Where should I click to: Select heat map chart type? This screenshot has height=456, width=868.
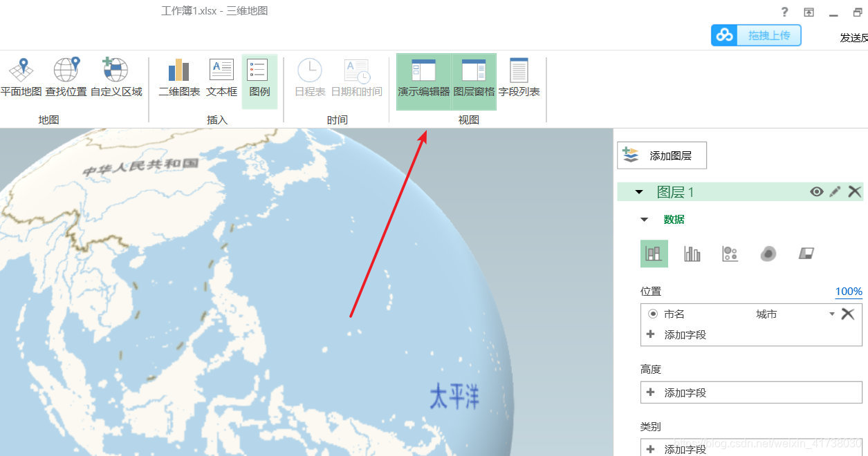(x=768, y=254)
